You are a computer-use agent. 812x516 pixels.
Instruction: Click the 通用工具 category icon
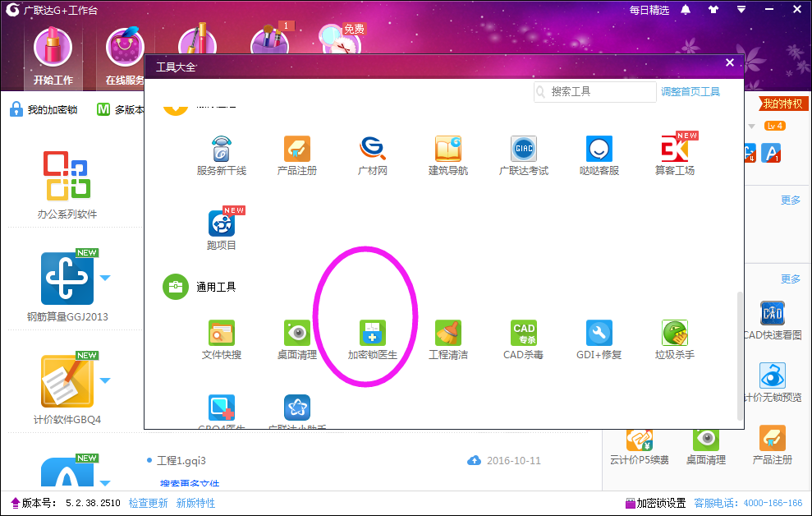click(x=176, y=287)
